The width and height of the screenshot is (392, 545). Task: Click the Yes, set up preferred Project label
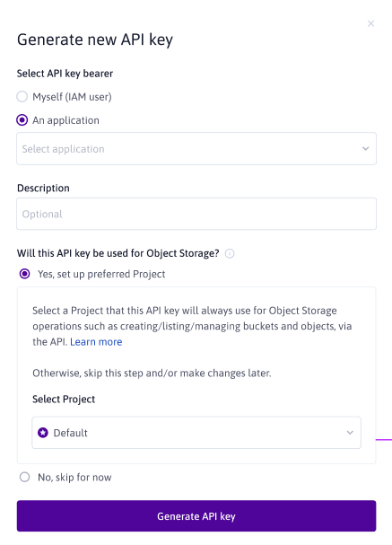click(101, 274)
